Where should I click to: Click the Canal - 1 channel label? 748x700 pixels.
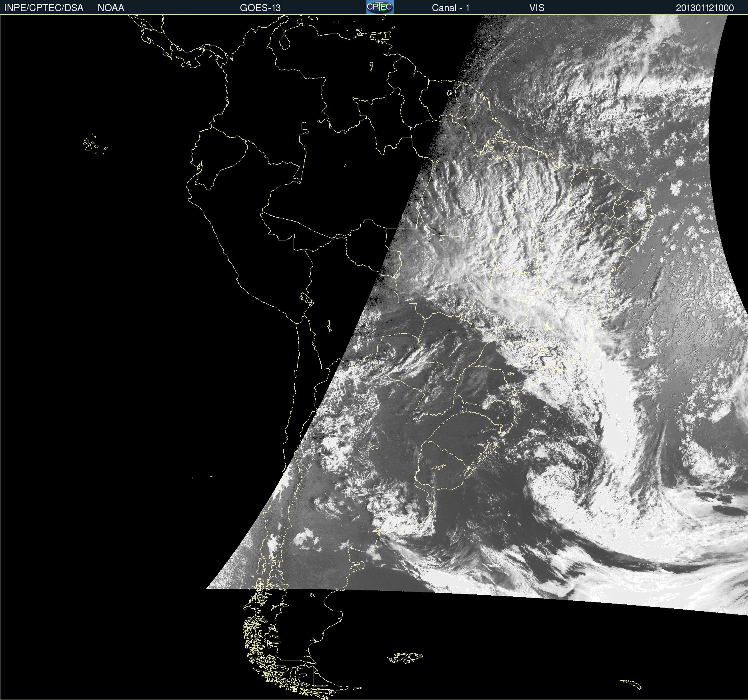tap(450, 8)
